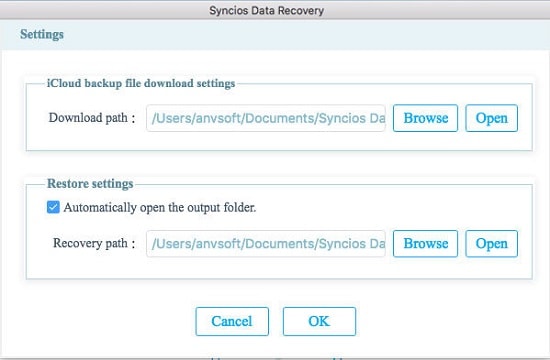Screen dimensions: 550x360
Task: Click Browse next to Download path
Action: (425, 118)
